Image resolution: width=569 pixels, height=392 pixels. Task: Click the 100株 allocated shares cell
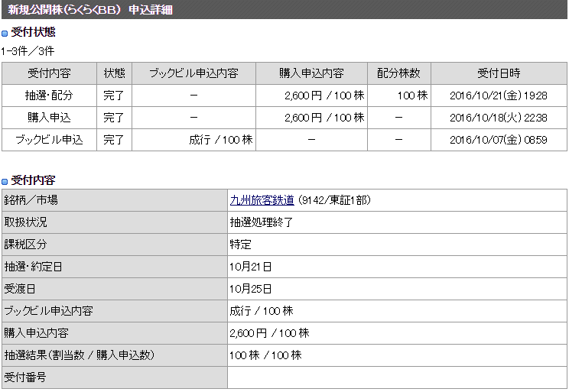399,96
